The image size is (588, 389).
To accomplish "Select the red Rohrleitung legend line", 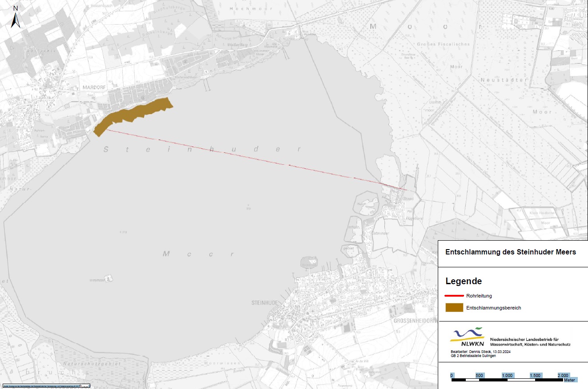I will point(454,295).
